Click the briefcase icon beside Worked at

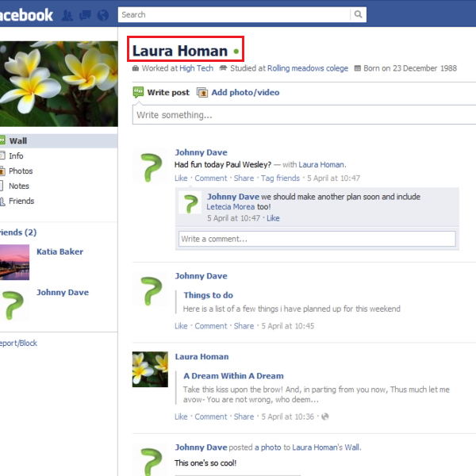click(136, 68)
